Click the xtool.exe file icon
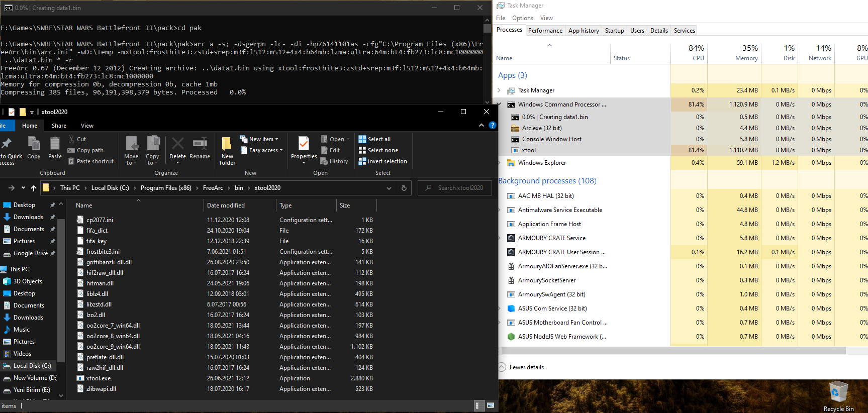The height and width of the screenshot is (413, 868). (x=80, y=378)
